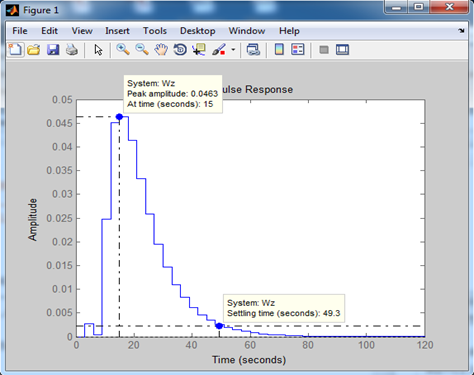The image size is (474, 375).
Task: Click Show Plot Tools and Dock Figure icon
Action: tap(342, 50)
